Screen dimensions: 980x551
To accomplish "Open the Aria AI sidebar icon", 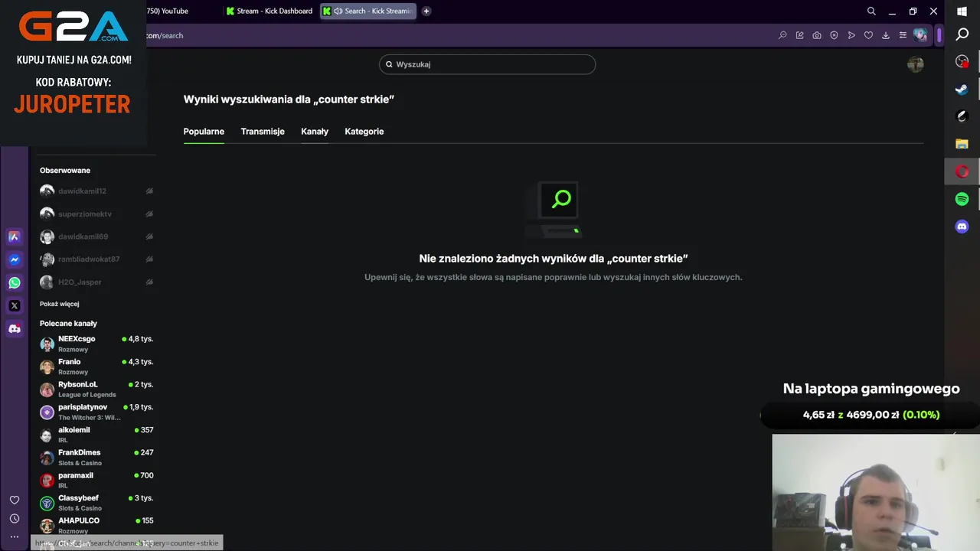I will point(14,236).
